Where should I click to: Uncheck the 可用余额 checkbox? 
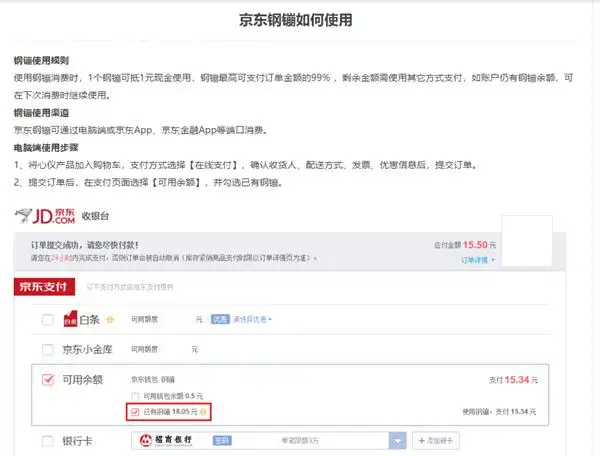point(48,379)
